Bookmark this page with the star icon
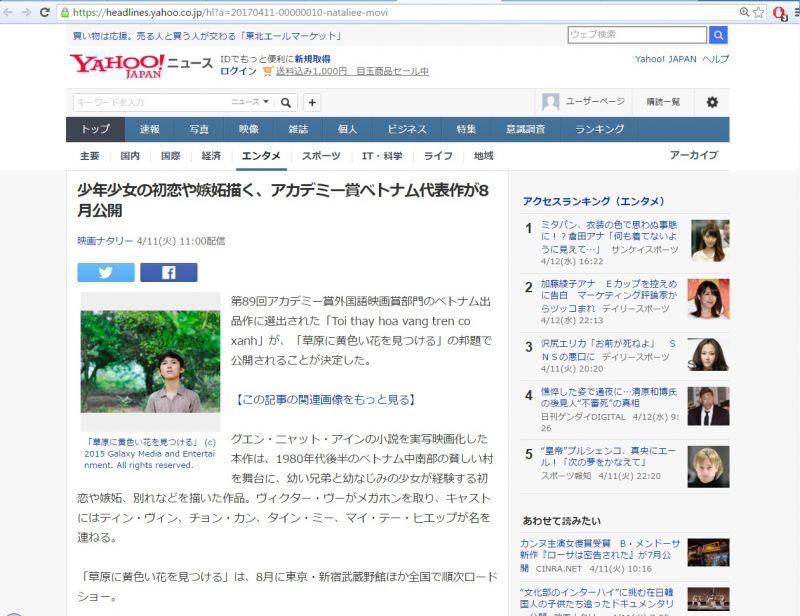 (x=759, y=13)
